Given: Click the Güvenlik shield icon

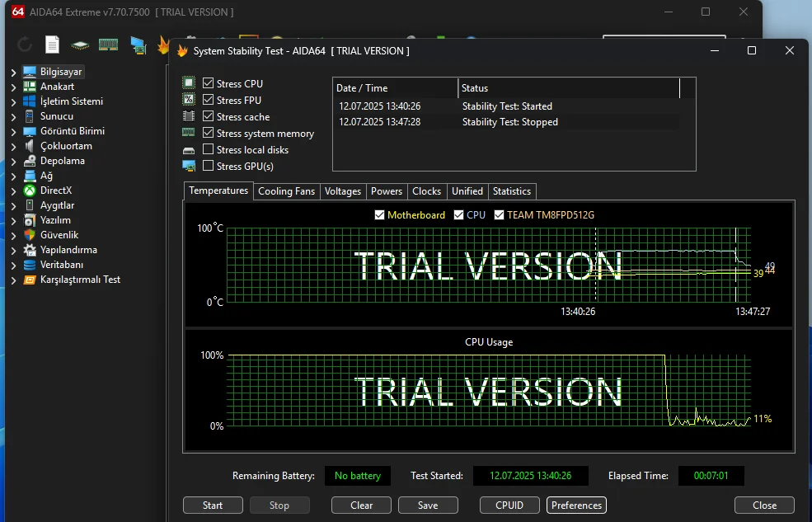Looking at the screenshot, I should tap(30, 235).
